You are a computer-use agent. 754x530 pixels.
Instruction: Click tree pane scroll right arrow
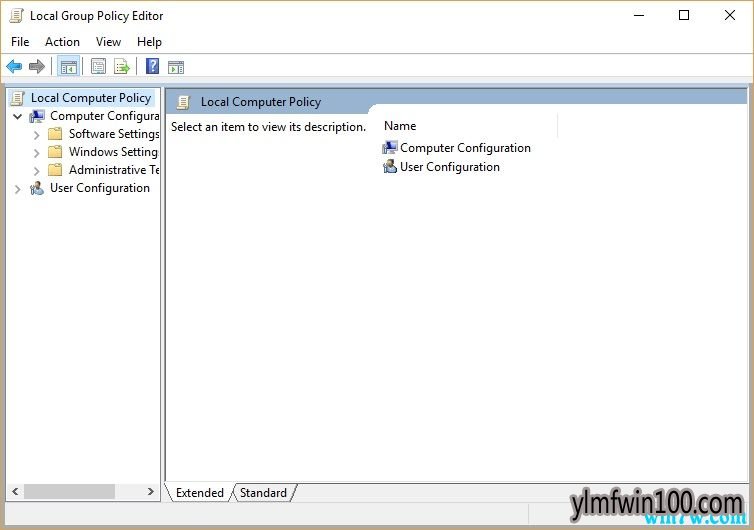(151, 492)
